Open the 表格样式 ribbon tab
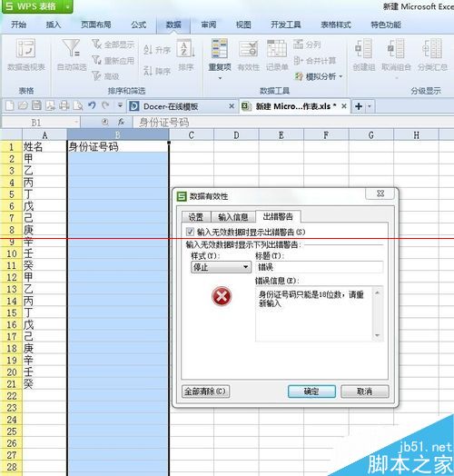The height and width of the screenshot is (476, 454). (336, 25)
